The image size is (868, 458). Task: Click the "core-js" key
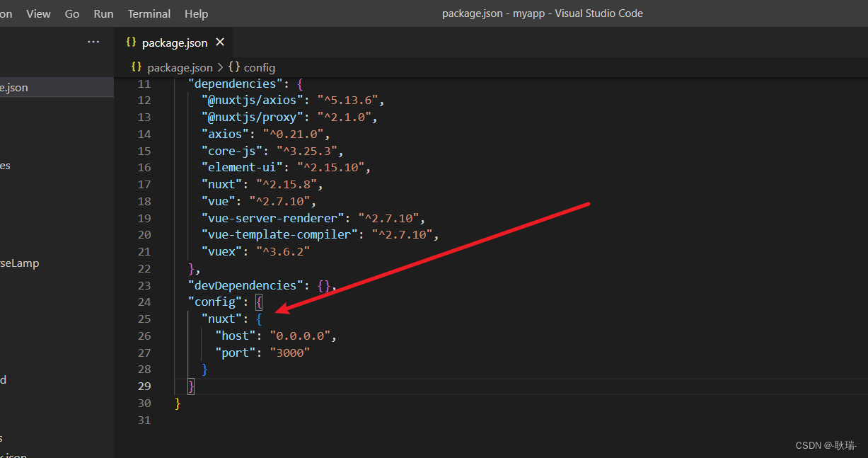coord(232,151)
